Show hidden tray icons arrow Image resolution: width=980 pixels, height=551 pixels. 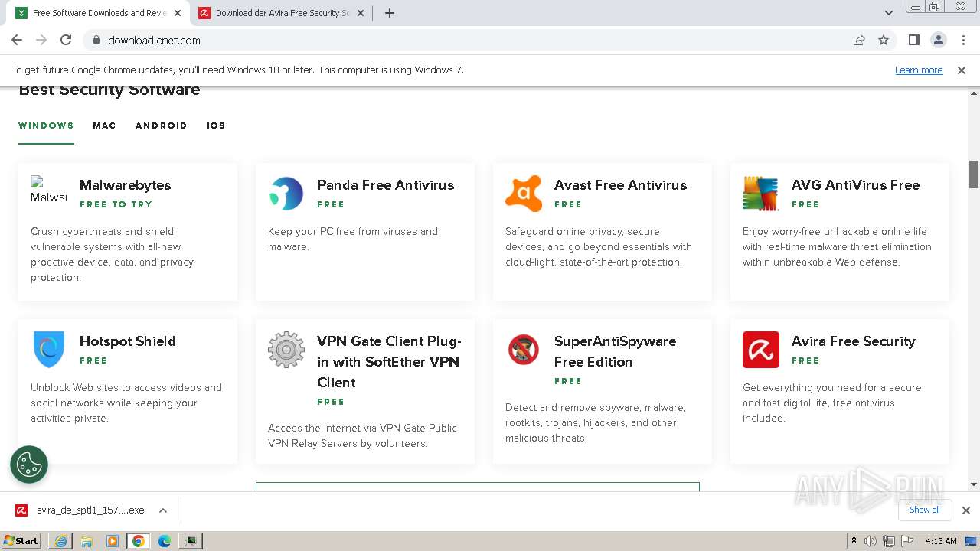(x=854, y=541)
